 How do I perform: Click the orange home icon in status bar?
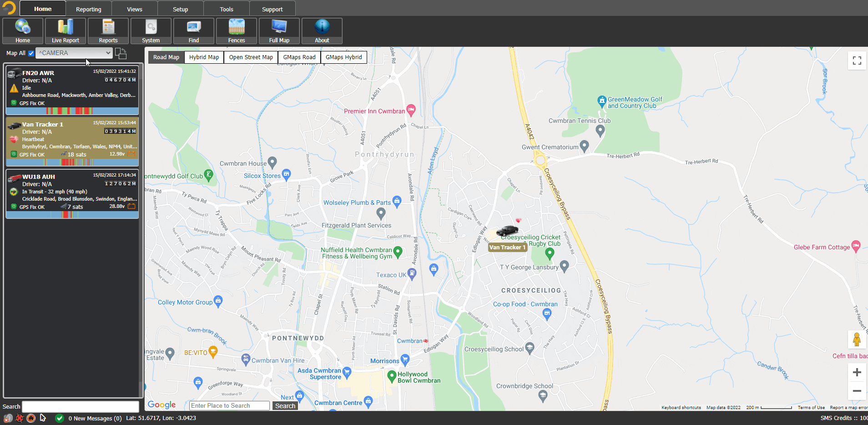point(31,418)
